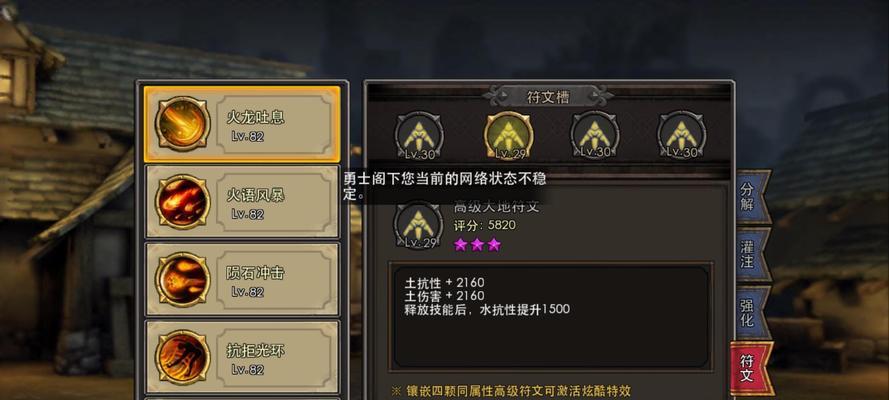Click the Lv.29 rune icon in details panel
Viewport: 889px width, 400px height.
418,225
